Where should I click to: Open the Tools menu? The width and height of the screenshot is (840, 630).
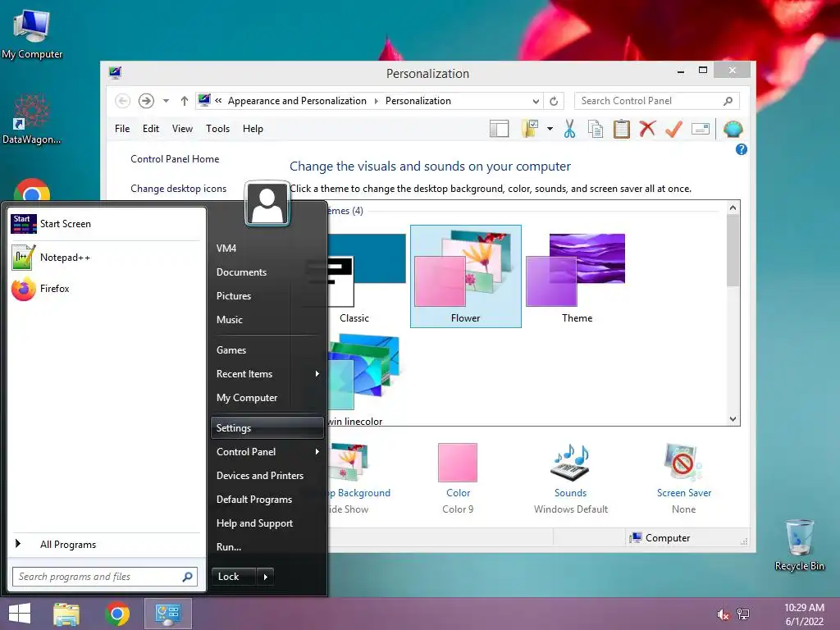click(x=217, y=129)
